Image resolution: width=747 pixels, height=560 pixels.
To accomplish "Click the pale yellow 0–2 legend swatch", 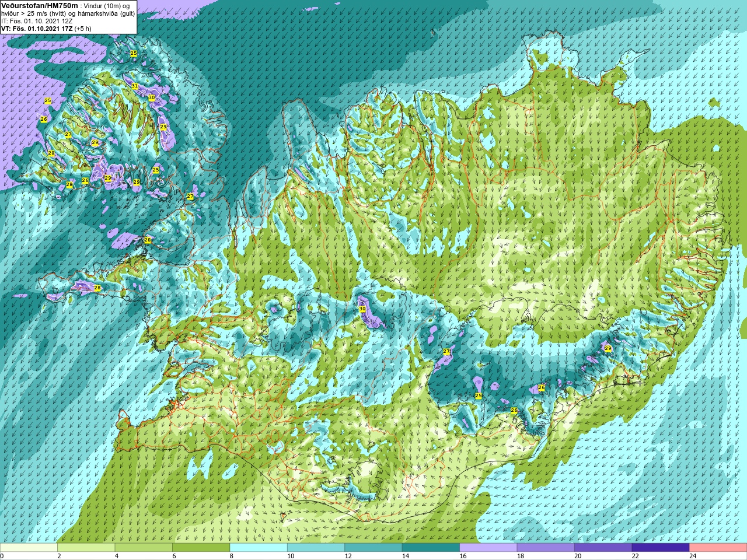I will tap(29, 548).
